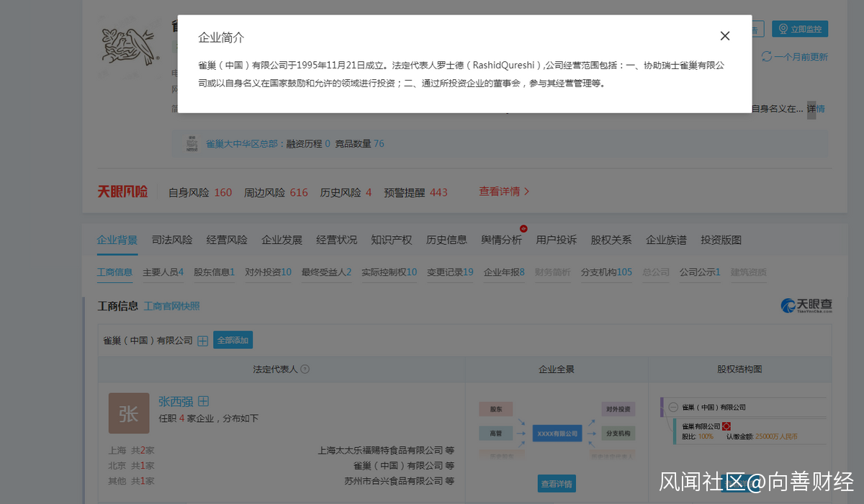
Task: Click the 全部添加 button
Action: [x=233, y=341]
